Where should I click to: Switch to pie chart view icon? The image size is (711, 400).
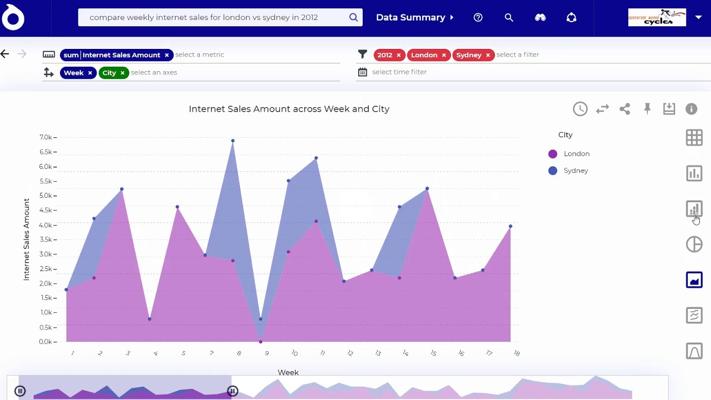coord(694,244)
